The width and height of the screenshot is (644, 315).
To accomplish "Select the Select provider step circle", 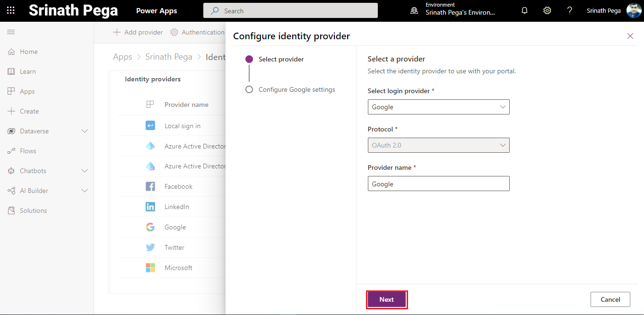I will click(249, 59).
